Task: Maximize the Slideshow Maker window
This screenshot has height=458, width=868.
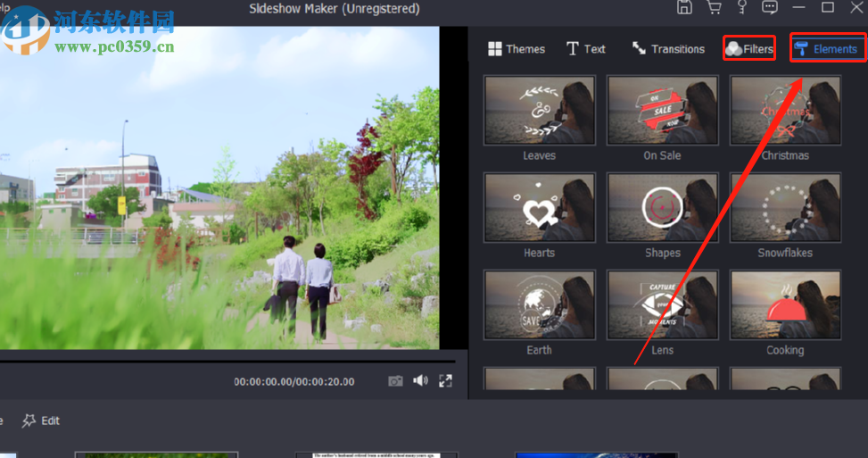Action: click(x=828, y=7)
